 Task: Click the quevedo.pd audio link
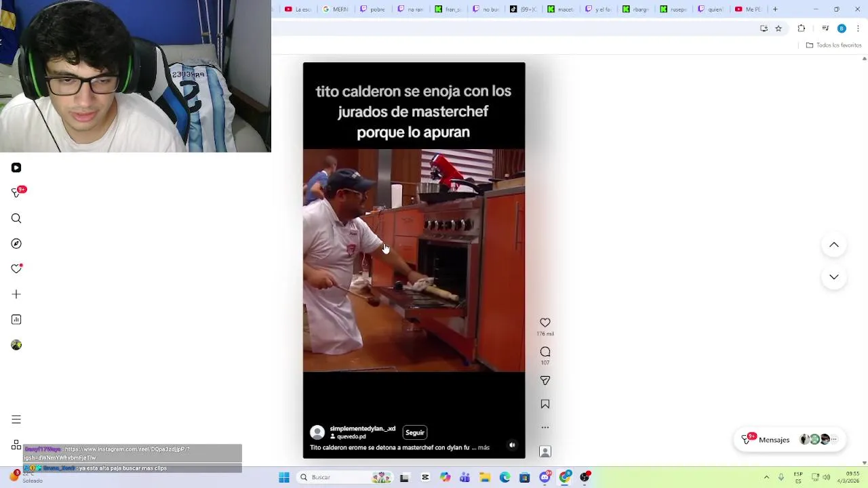click(x=351, y=436)
